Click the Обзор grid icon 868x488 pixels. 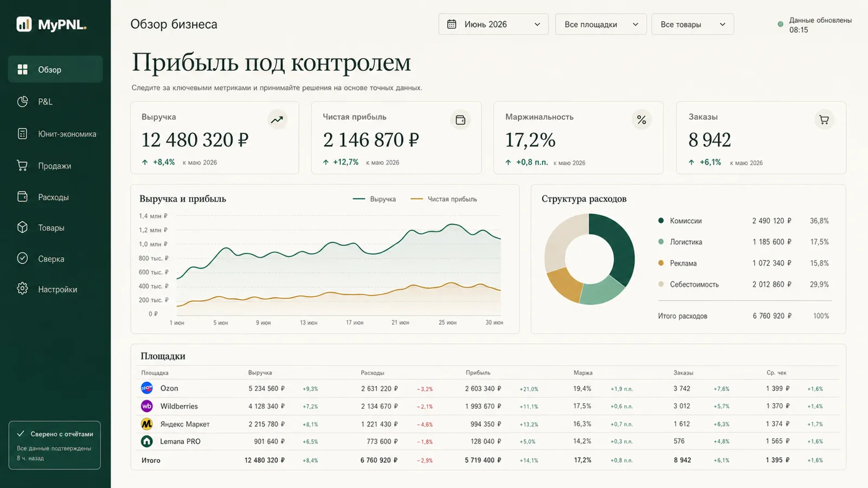(x=22, y=69)
